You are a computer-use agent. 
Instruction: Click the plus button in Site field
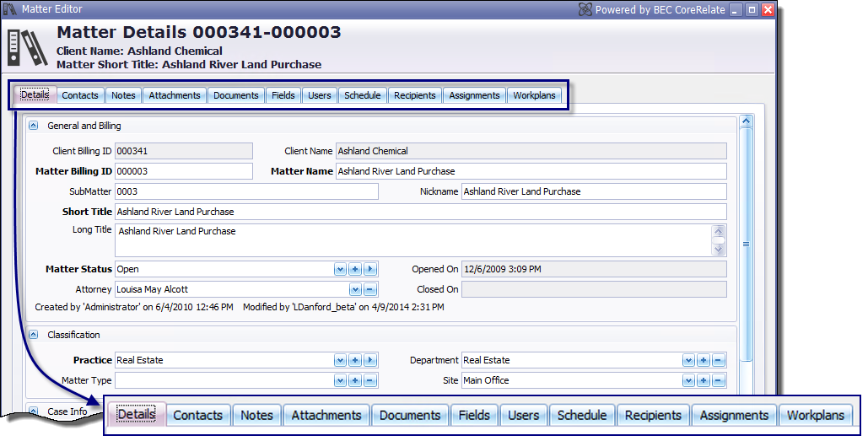[704, 380]
